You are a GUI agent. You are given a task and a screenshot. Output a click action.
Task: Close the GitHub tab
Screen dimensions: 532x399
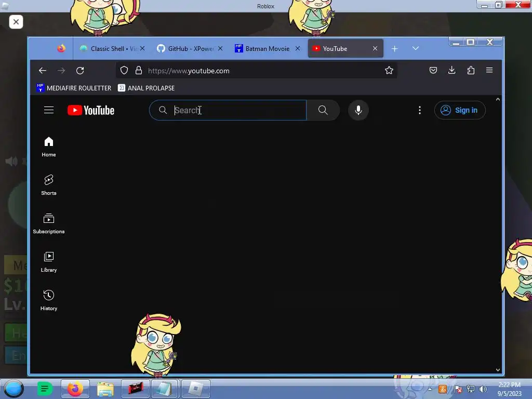coord(220,48)
